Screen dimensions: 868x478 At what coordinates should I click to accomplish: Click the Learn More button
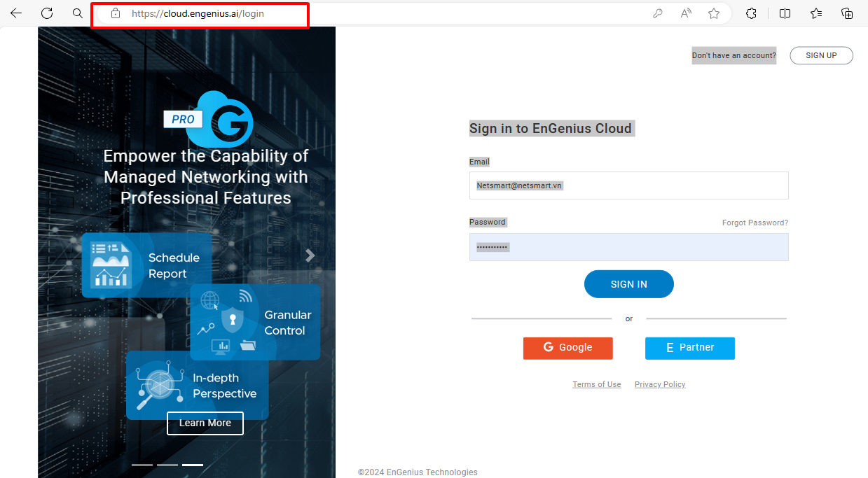pos(205,423)
